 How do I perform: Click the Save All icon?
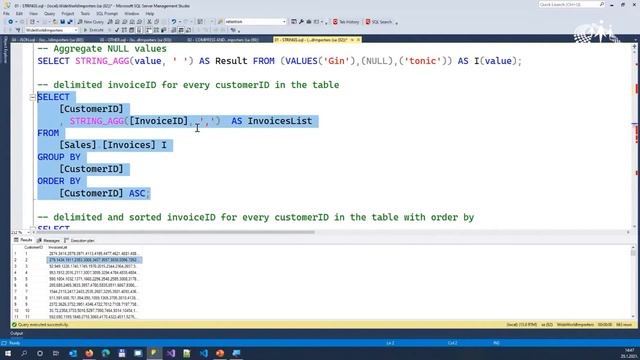(70, 22)
